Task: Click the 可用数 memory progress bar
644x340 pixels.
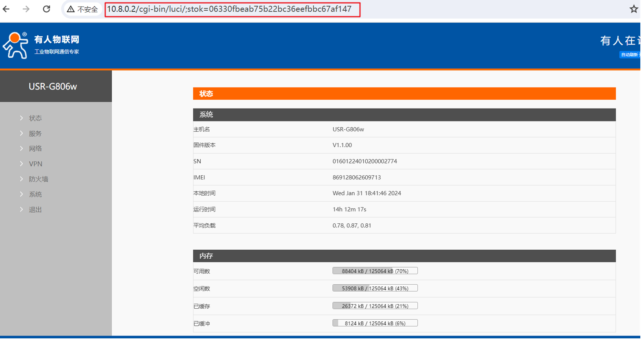Action: point(375,271)
